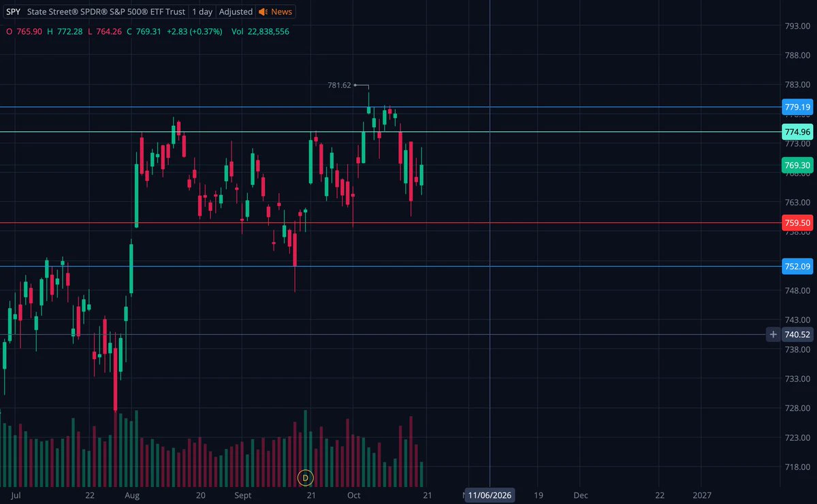Select the red 759.50 price label
The image size is (817, 504).
click(797, 222)
